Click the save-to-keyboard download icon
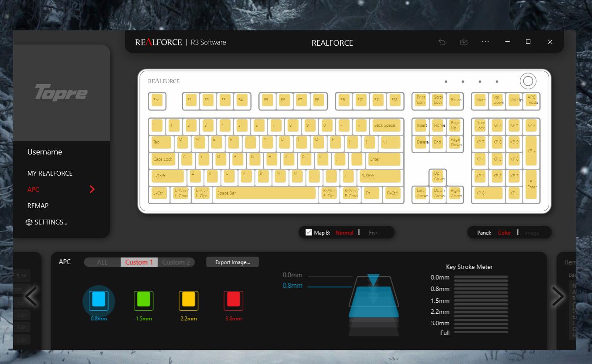The image size is (592, 364). pyautogui.click(x=463, y=42)
